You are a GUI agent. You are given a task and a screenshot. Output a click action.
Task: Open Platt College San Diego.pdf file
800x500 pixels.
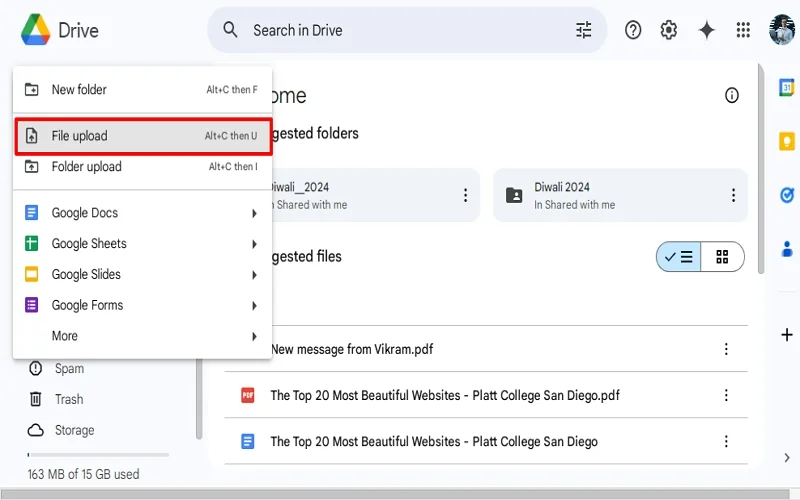pyautogui.click(x=445, y=395)
